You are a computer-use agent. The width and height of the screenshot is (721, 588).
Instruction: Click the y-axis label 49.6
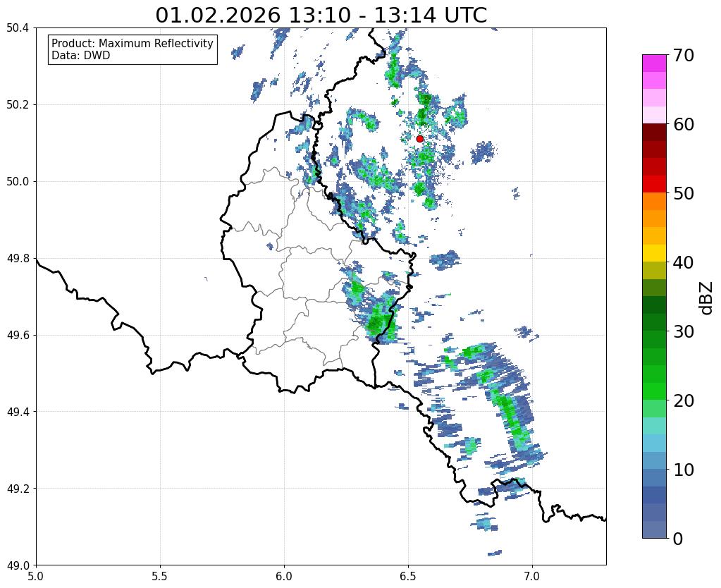click(18, 335)
